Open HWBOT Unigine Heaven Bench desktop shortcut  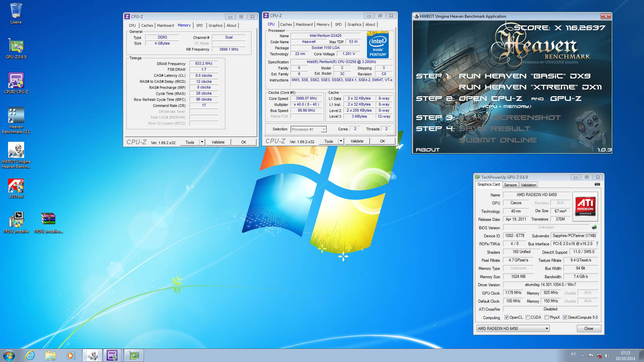click(x=16, y=155)
